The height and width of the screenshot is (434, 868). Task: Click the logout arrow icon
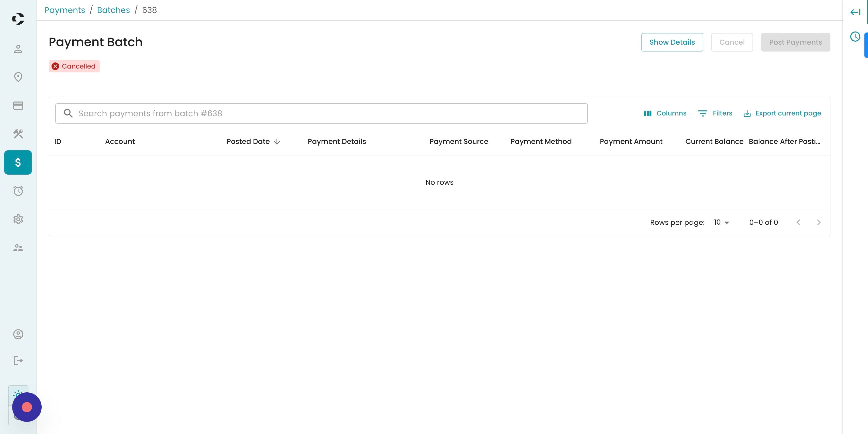point(18,361)
